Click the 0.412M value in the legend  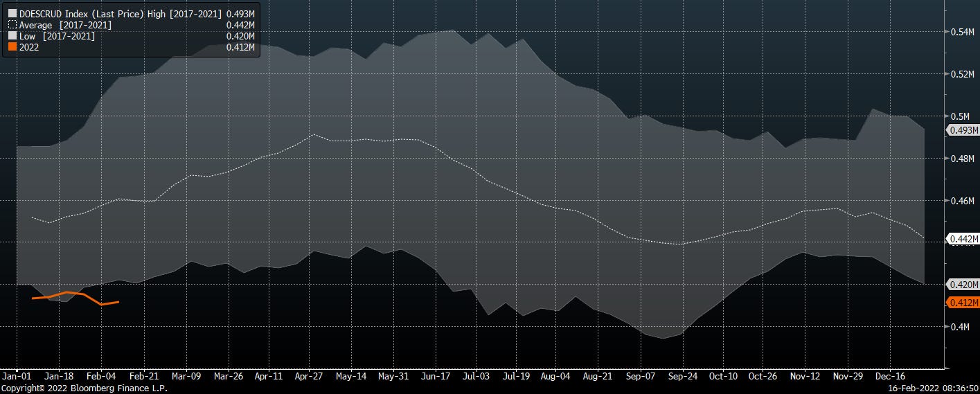pos(241,48)
